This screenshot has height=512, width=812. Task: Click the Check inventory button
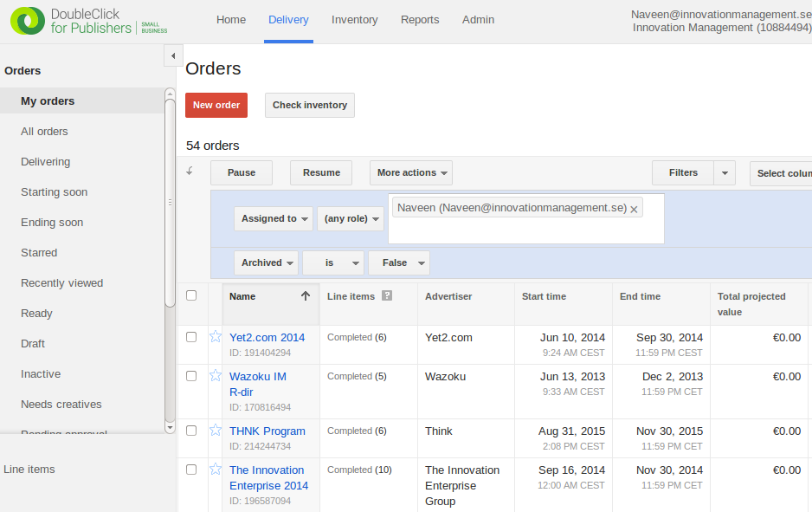tap(310, 105)
